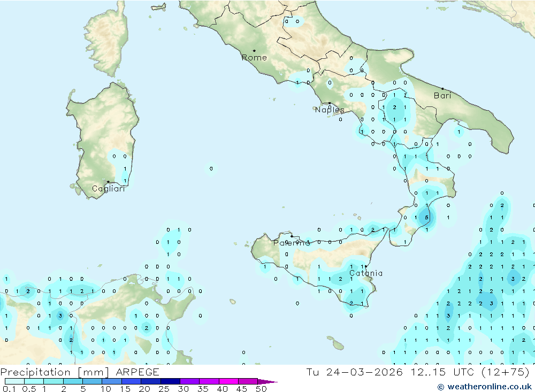The image size is (535, 392).
Task: Click the legend label 0.1
Action: coord(9,389)
